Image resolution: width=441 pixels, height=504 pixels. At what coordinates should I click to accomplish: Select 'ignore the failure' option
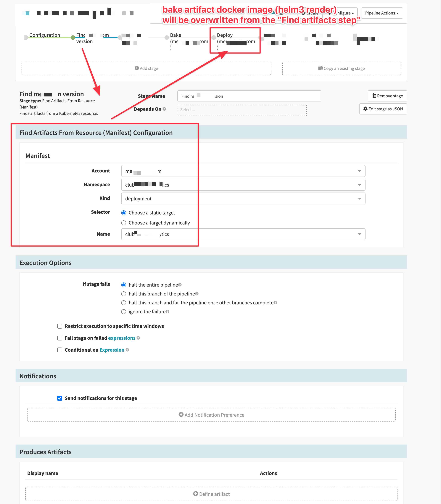click(123, 312)
